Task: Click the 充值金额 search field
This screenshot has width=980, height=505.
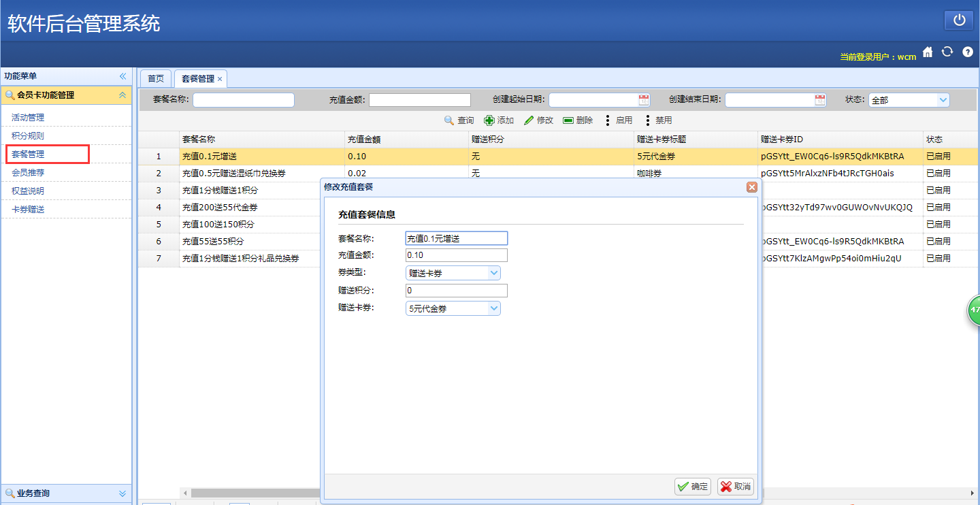Action: 420,100
